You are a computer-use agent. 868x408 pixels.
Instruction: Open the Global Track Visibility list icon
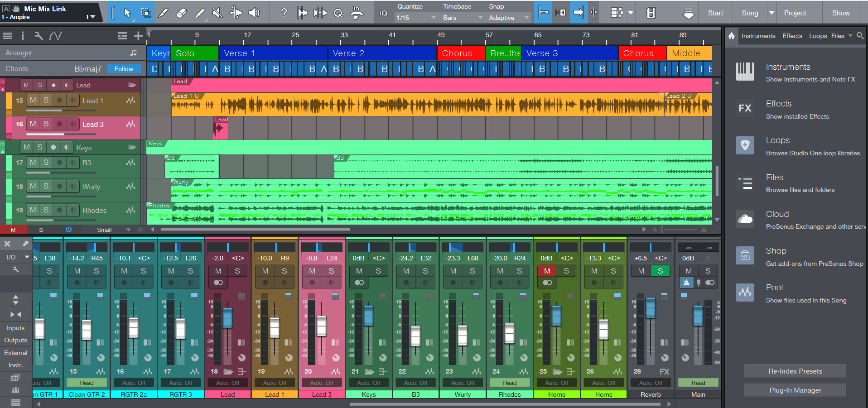click(122, 36)
